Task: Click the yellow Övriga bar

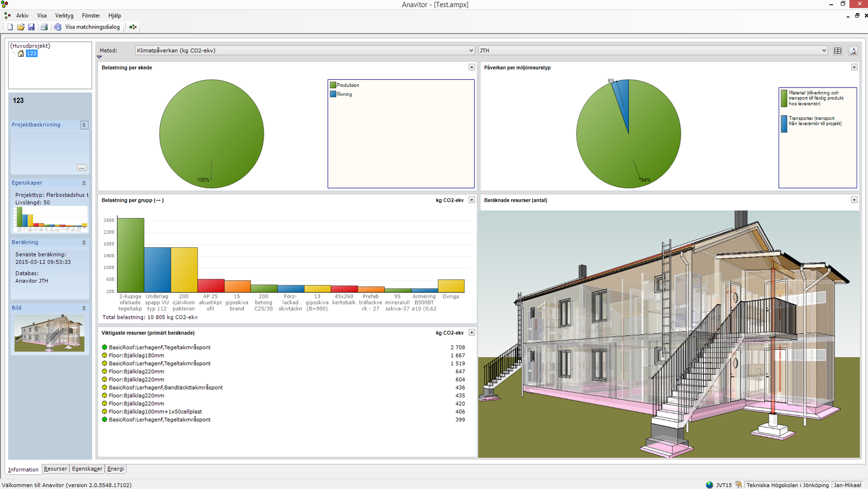Action: (x=451, y=286)
